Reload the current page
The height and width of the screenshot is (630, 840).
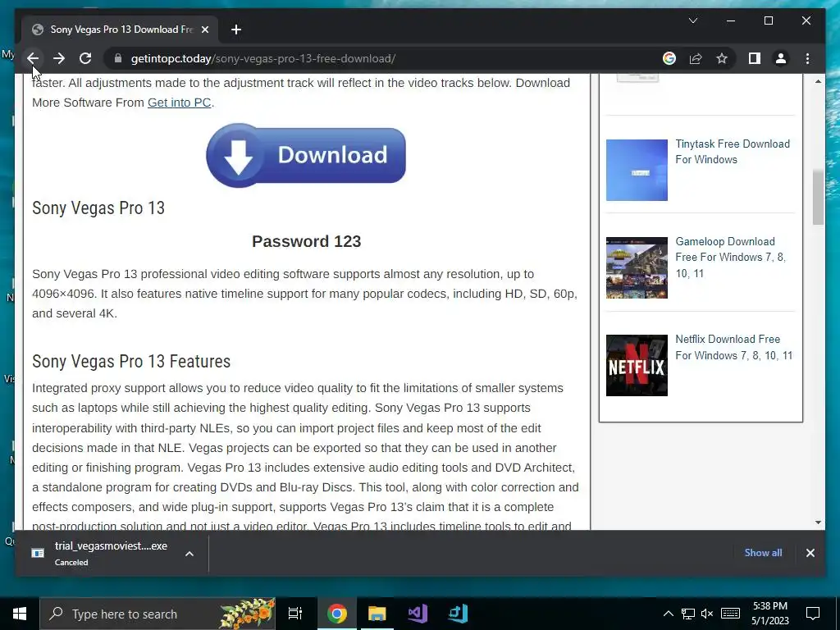85,58
